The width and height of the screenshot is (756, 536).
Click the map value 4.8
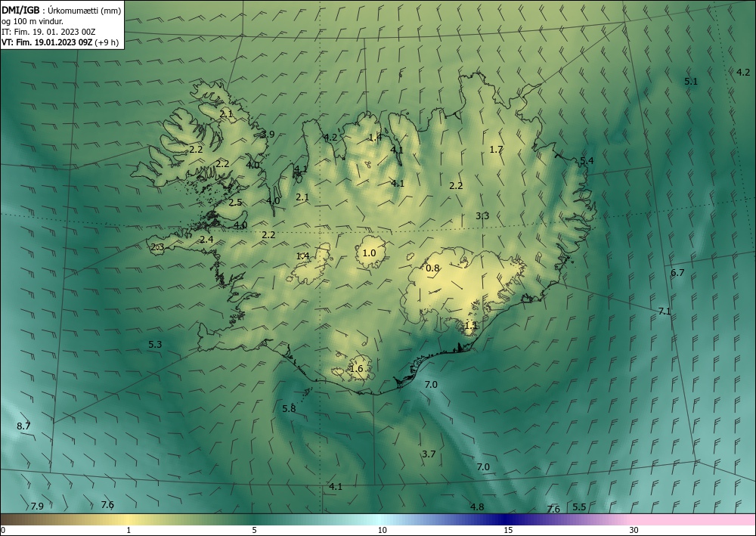pos(477,507)
